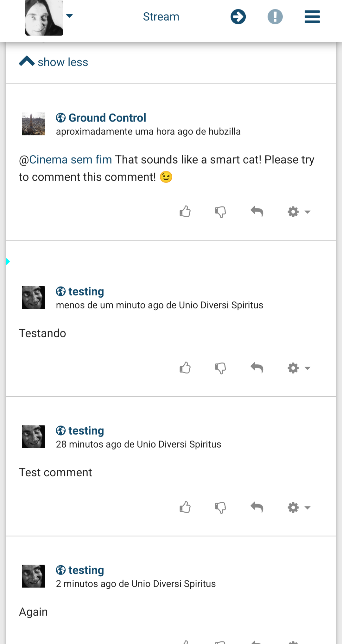
Task: Like the Ground Control comment
Action: pyautogui.click(x=185, y=212)
